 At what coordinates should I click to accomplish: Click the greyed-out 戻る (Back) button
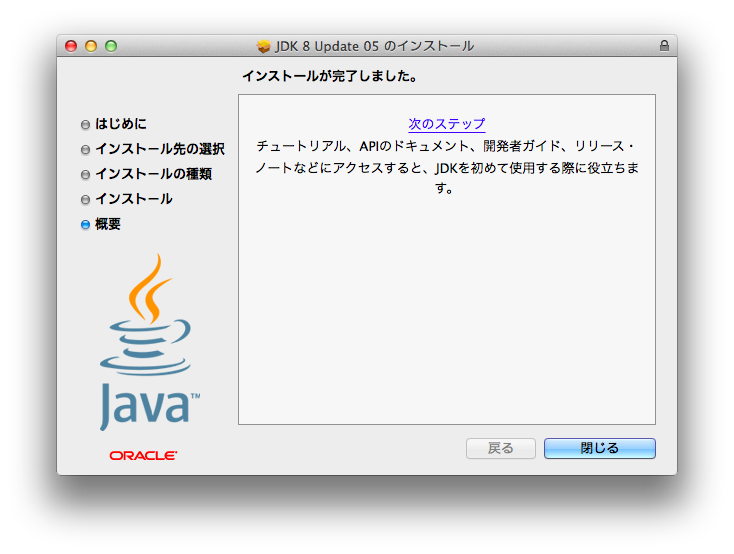coord(500,448)
